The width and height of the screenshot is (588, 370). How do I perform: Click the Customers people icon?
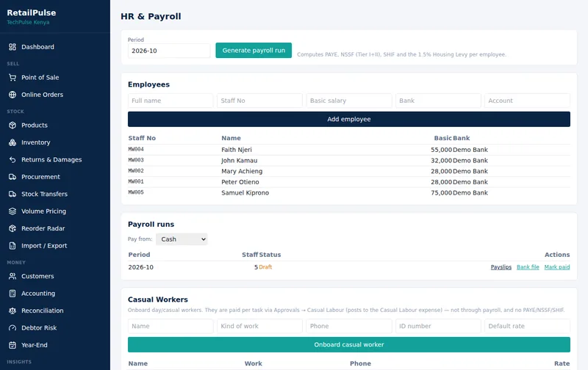click(12, 276)
